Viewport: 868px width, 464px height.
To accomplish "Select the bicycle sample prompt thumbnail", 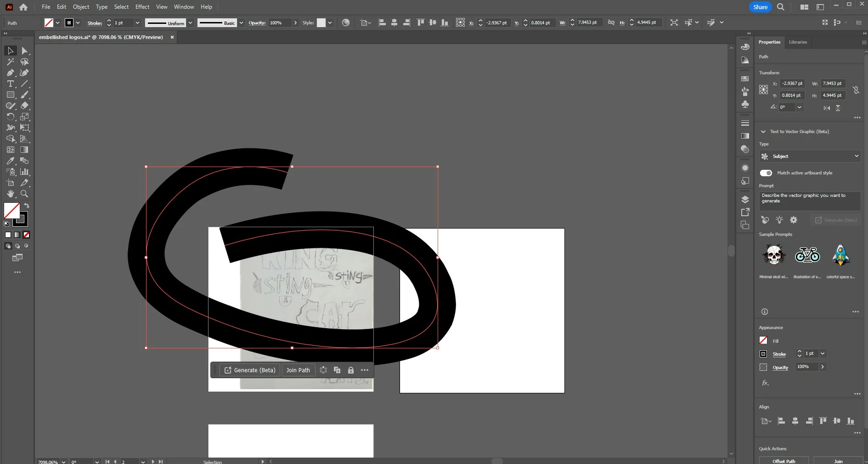I will [x=807, y=255].
